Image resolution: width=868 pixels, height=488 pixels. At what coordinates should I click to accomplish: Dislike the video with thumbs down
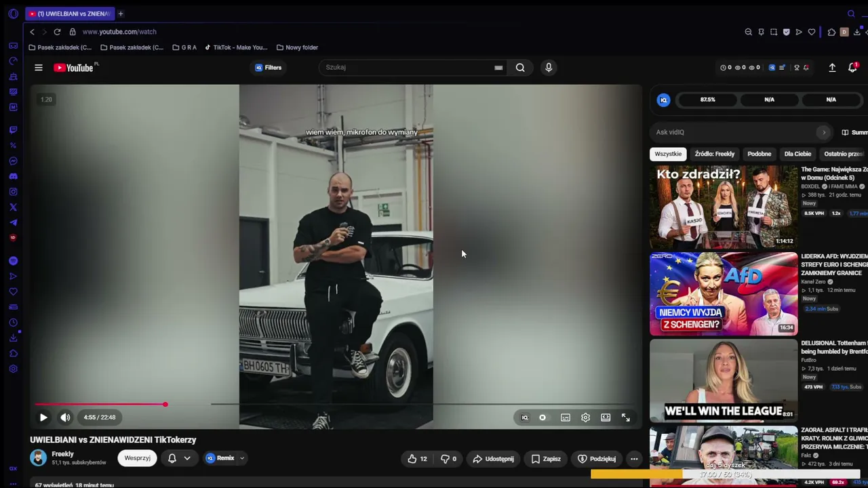point(449,459)
